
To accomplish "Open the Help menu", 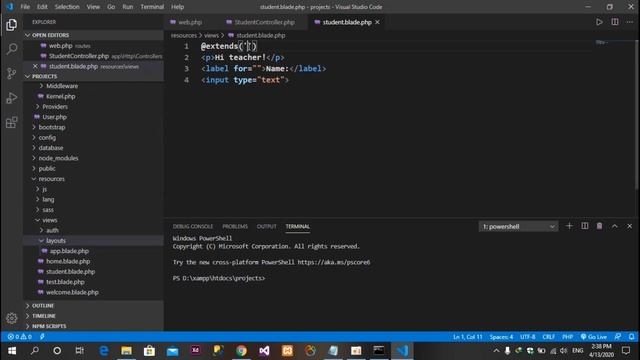I will click(178, 7).
